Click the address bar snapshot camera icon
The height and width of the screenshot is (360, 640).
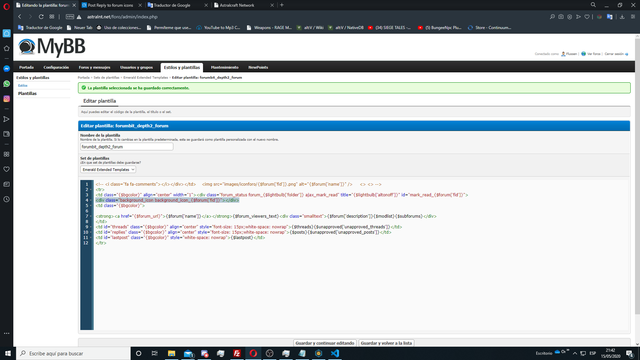pos(561,17)
